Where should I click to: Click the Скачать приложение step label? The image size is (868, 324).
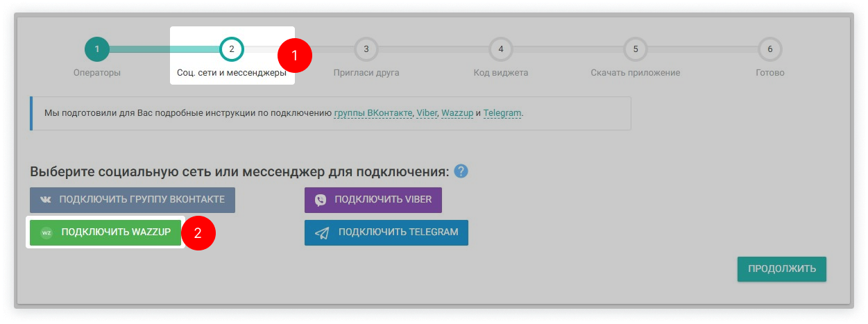coord(635,73)
